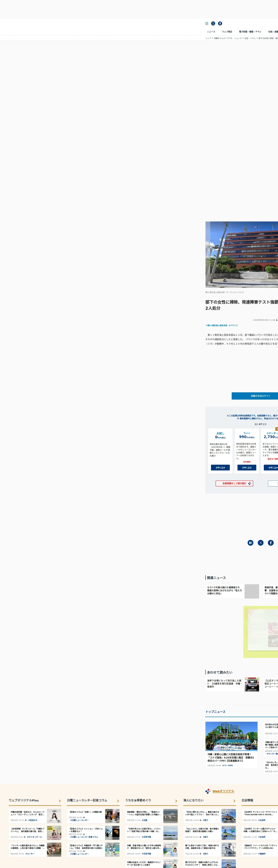Open the ウェブ限定 navigation menu item
The width and height of the screenshot is (278, 868).
(227, 32)
